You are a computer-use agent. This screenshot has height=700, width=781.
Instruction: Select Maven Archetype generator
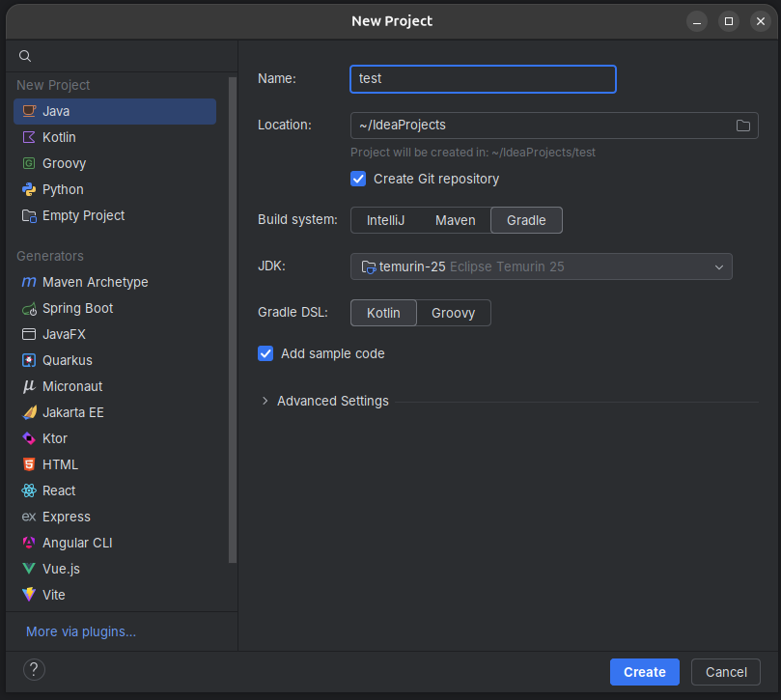pyautogui.click(x=95, y=282)
